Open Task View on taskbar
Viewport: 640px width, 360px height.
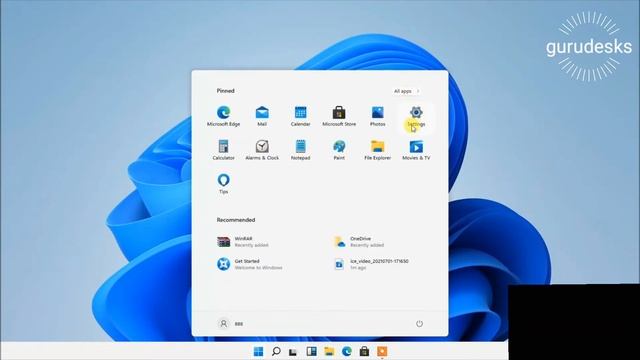click(x=293, y=351)
